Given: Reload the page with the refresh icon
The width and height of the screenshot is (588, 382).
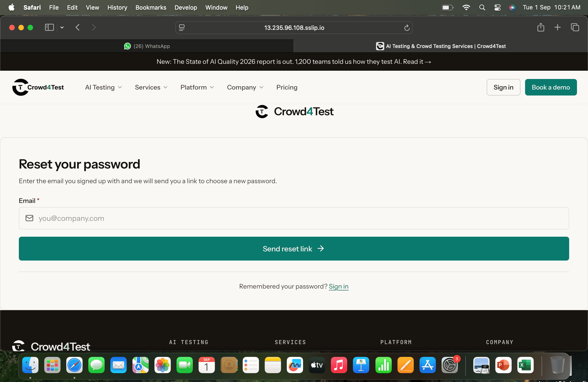Looking at the screenshot, I should (407, 28).
